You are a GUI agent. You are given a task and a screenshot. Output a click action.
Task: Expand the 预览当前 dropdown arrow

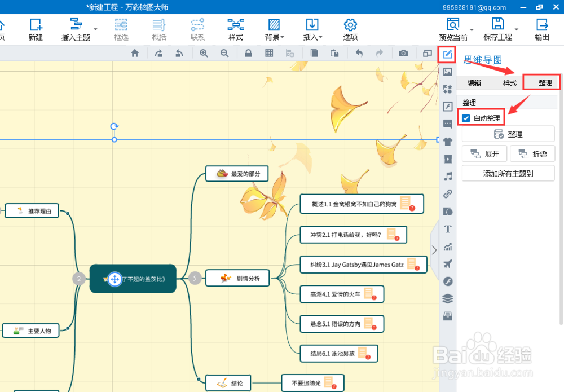point(472,30)
